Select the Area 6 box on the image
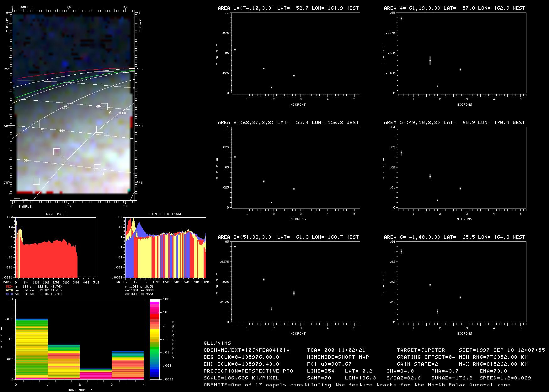The height and width of the screenshot is (392, 549). pyautogui.click(x=104, y=107)
